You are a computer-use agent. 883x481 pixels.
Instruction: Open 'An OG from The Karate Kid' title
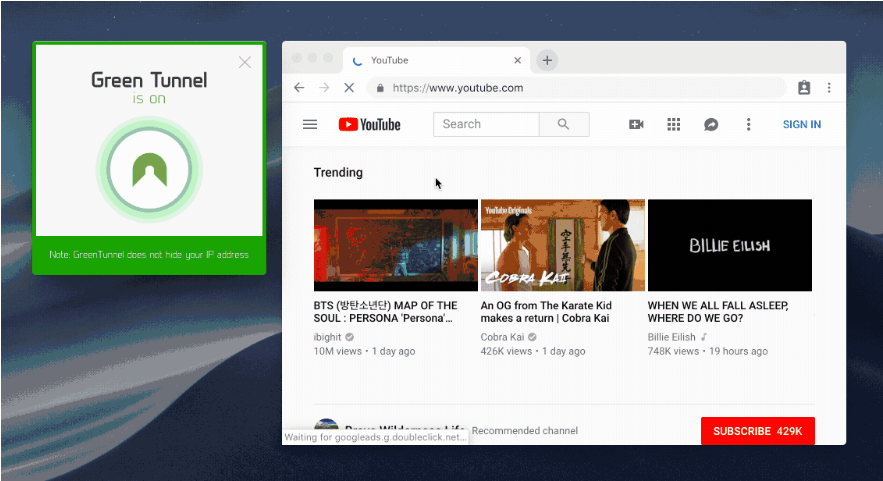[546, 311]
